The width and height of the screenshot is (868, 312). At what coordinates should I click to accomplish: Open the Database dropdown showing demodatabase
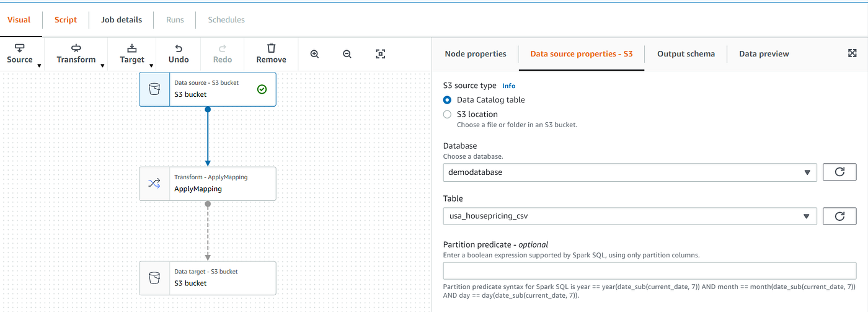coord(630,172)
